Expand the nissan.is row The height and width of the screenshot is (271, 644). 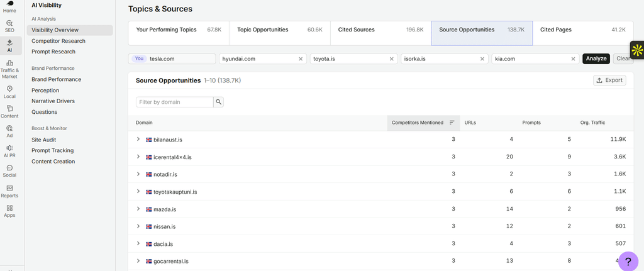coord(138,226)
